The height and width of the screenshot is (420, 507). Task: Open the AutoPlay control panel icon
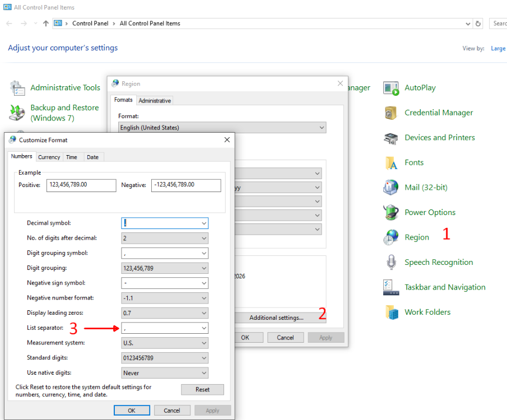tap(390, 88)
